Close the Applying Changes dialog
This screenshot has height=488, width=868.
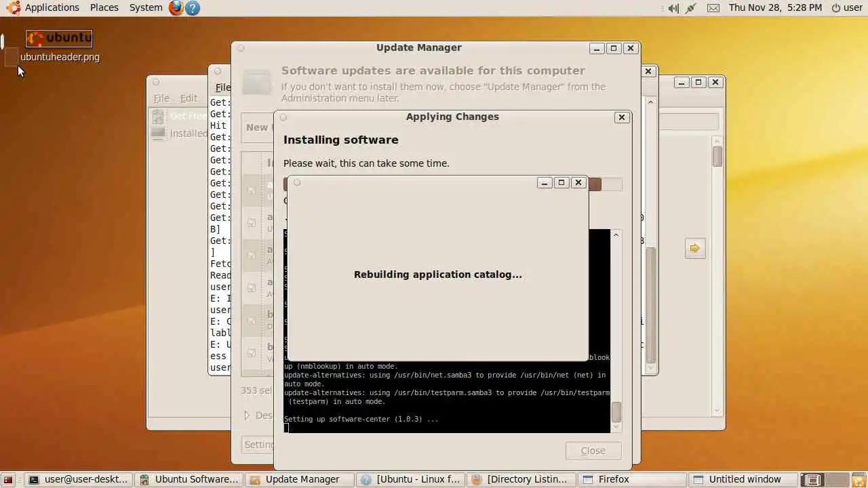click(621, 117)
